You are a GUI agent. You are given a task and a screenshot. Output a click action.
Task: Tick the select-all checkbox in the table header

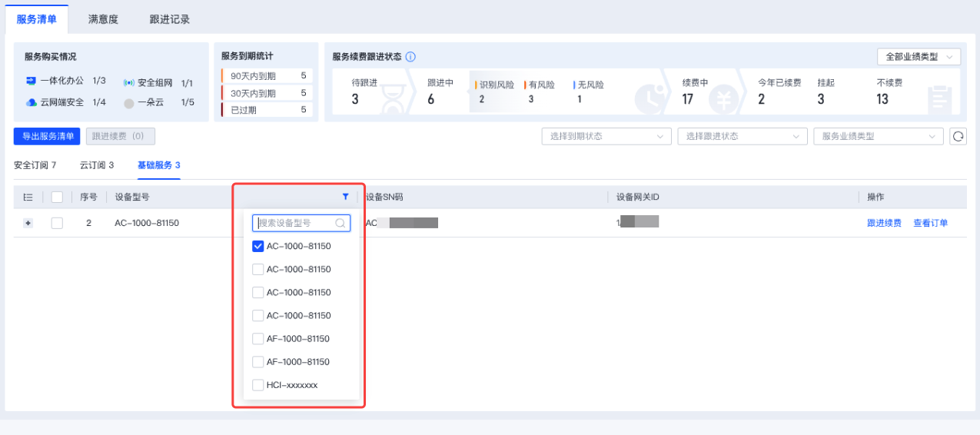click(57, 198)
